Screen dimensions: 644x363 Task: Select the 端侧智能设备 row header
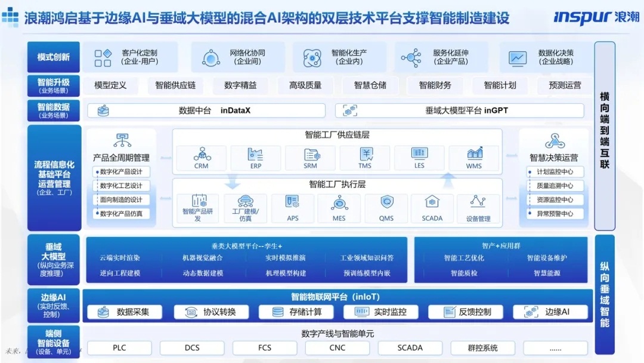[x=54, y=342]
